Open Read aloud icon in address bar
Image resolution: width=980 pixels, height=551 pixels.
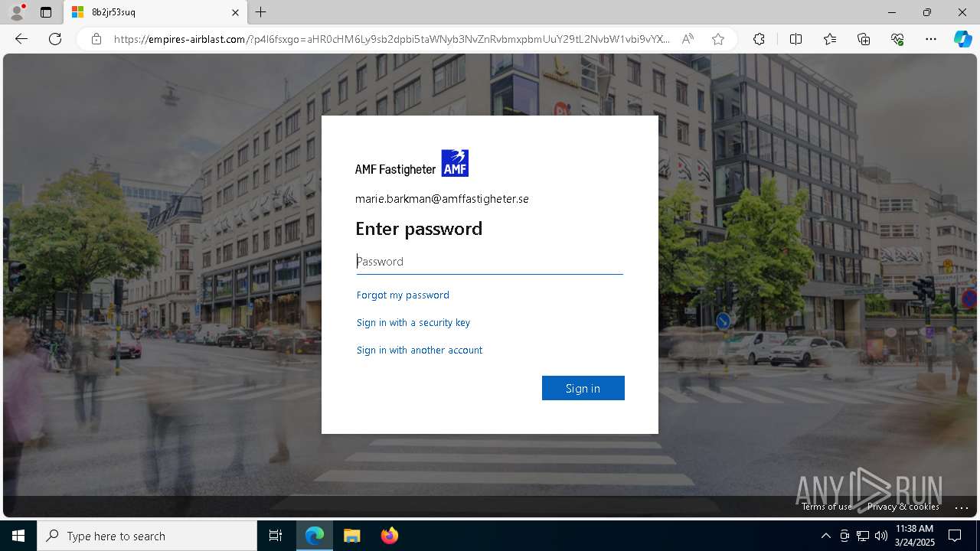tap(688, 39)
